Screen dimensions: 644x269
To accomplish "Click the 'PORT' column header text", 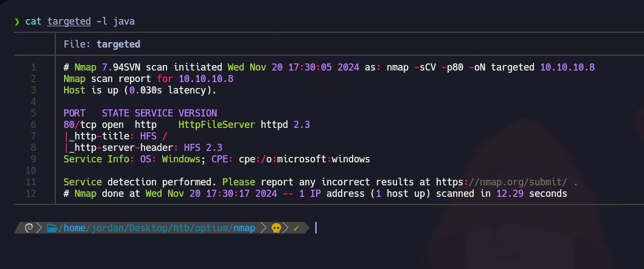I will pyautogui.click(x=74, y=113).
